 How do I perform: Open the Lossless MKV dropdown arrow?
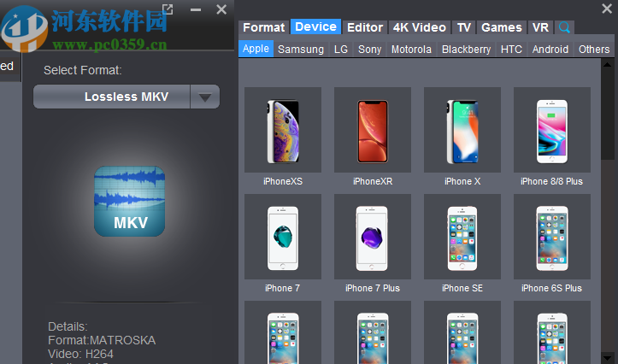pos(205,97)
